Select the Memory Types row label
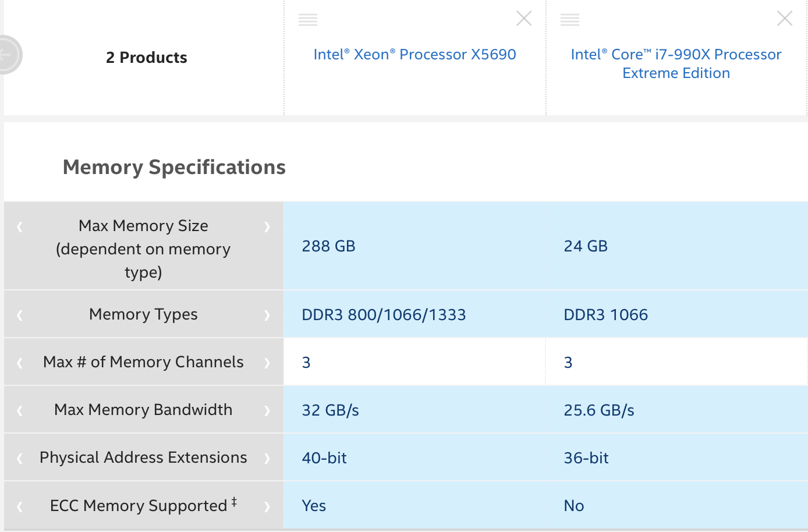808x532 pixels. pos(143,314)
